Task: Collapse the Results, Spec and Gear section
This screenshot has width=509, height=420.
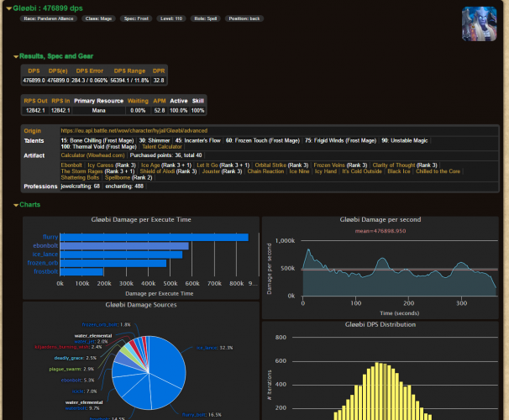Action: click(x=16, y=56)
